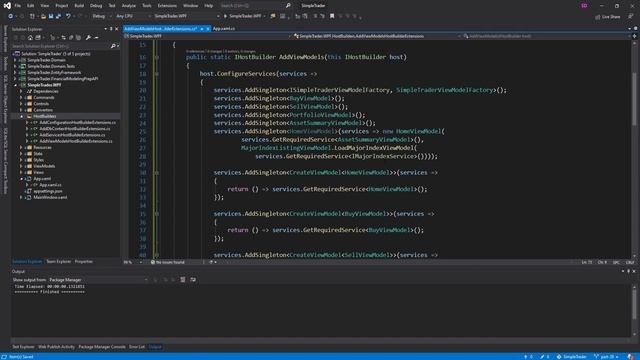Click Collapse All icon in Solution Explorer toolbar
The image size is (640, 360).
coord(71,38)
